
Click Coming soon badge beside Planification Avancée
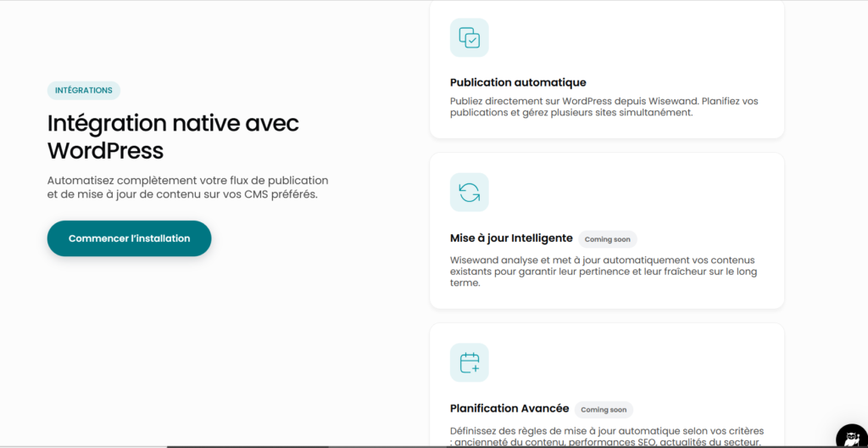click(x=604, y=410)
